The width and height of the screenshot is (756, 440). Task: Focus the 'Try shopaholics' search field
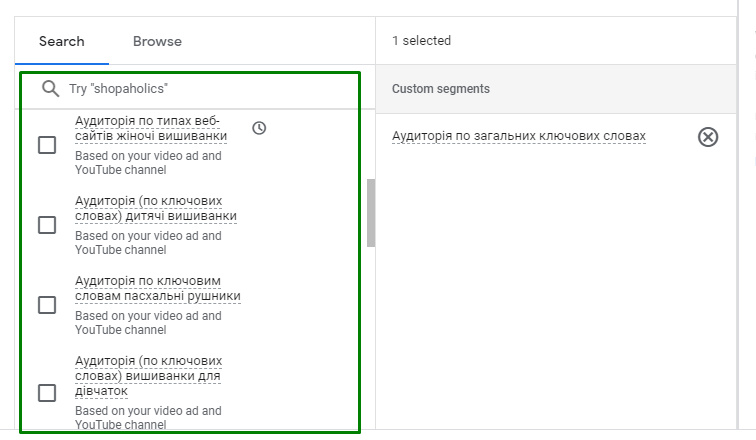(x=200, y=89)
